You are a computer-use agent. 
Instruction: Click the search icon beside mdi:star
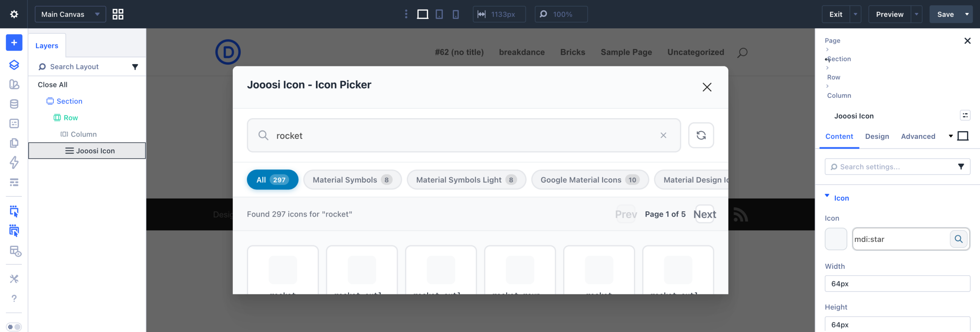(x=959, y=239)
